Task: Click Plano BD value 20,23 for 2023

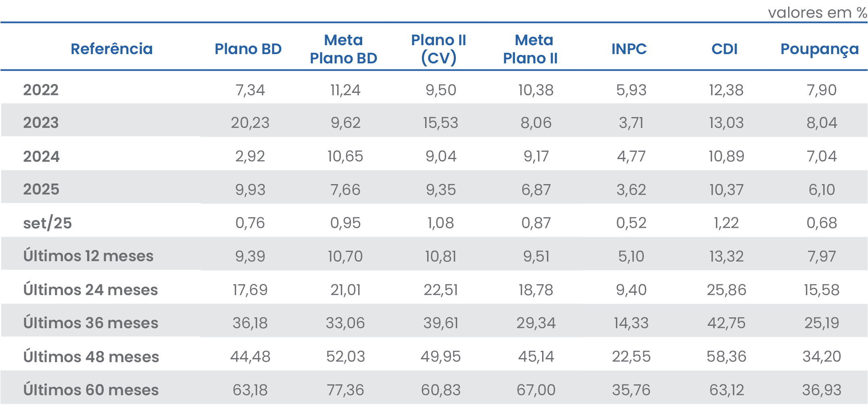Action: pyautogui.click(x=250, y=122)
